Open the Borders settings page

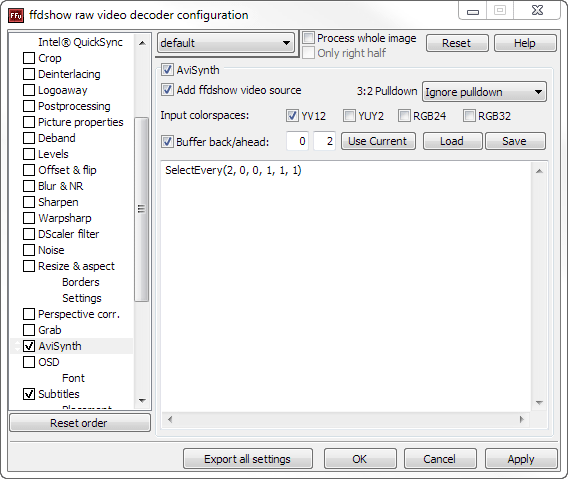click(81, 282)
